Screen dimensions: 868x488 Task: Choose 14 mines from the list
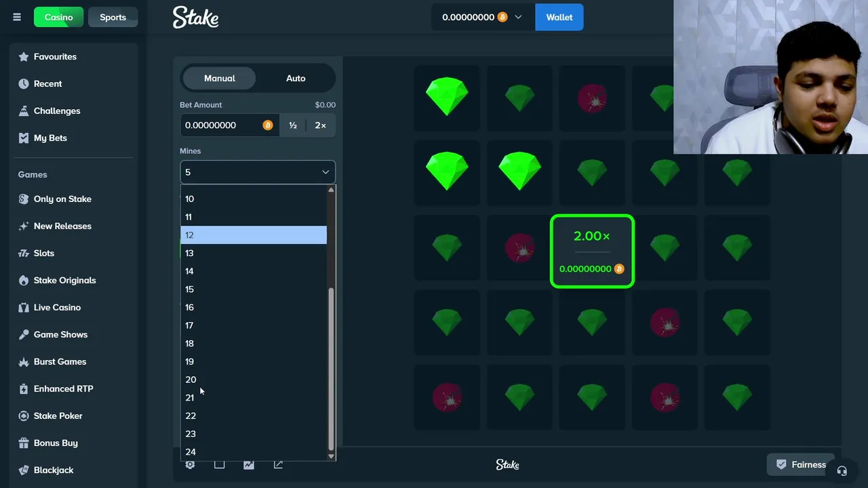[254, 271]
